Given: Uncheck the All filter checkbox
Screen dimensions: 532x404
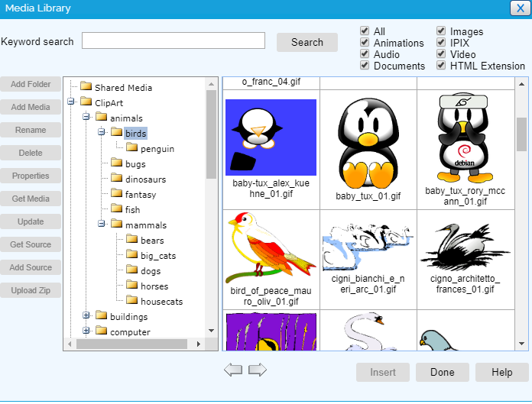Looking at the screenshot, I should point(365,31).
